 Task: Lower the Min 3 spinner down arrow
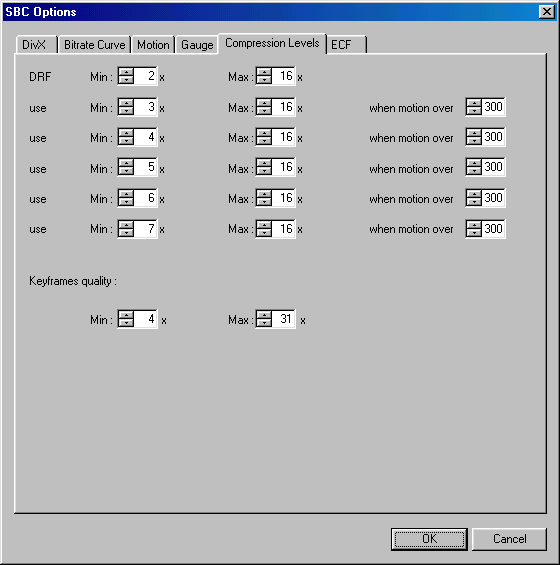click(x=126, y=111)
